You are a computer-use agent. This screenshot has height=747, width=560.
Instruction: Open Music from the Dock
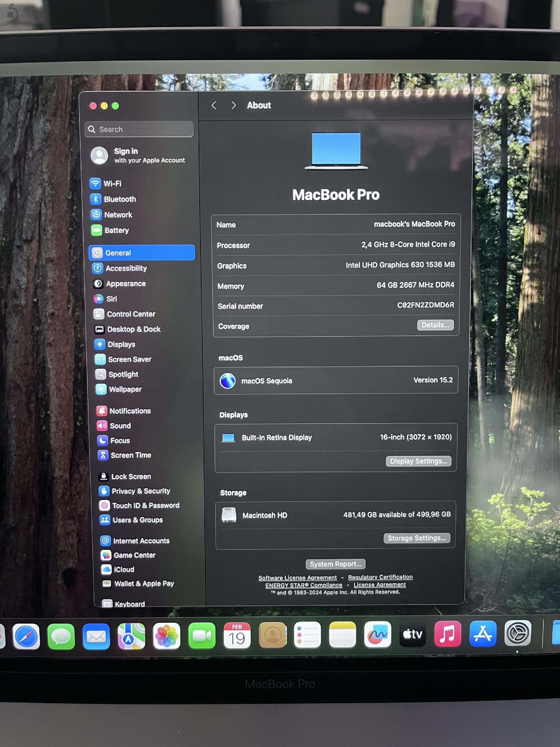[448, 633]
